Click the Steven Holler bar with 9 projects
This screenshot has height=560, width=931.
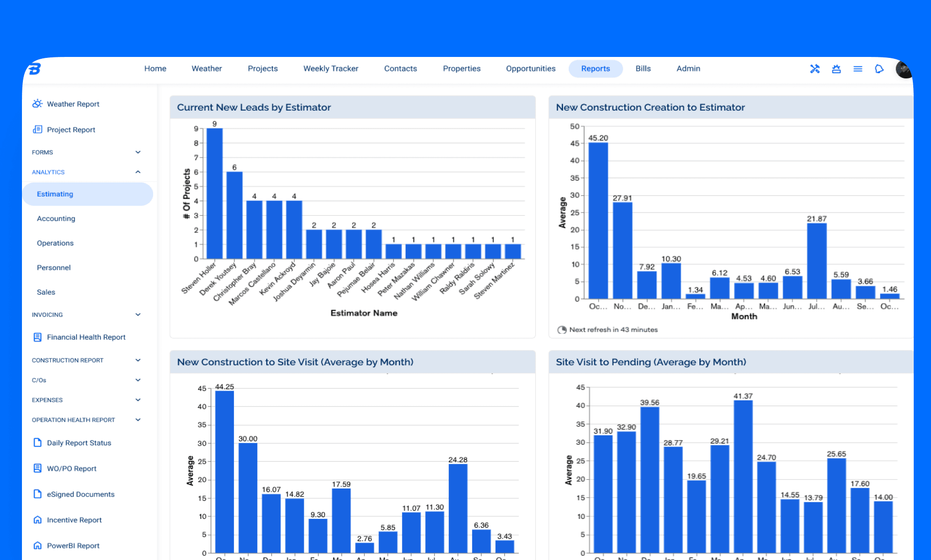(214, 194)
